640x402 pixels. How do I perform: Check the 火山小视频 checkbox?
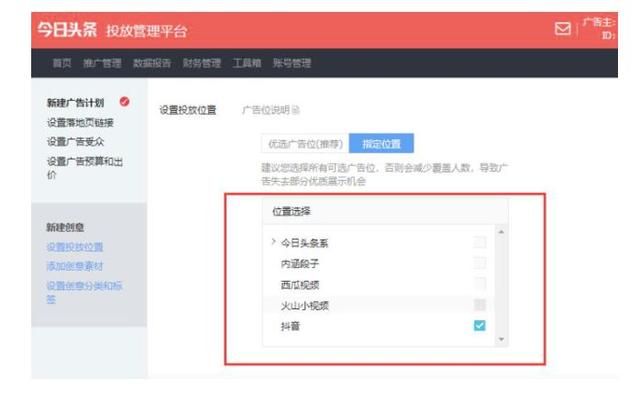[479, 305]
